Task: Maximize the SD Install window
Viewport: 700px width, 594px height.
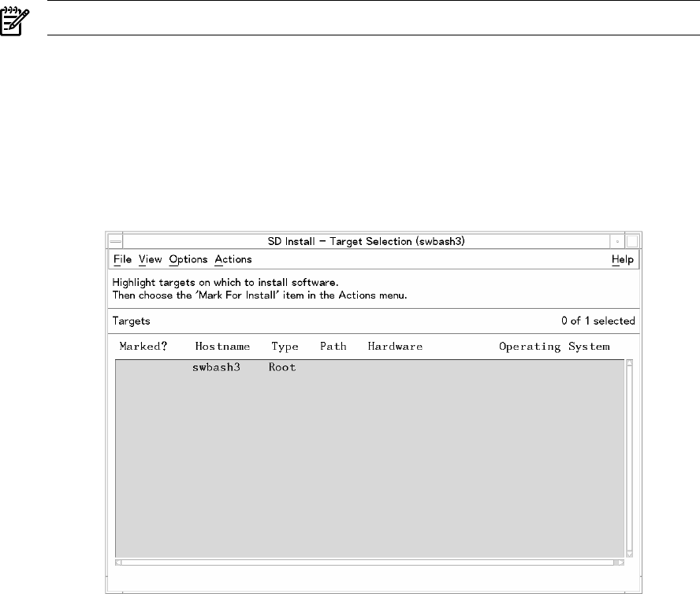Action: click(x=631, y=241)
